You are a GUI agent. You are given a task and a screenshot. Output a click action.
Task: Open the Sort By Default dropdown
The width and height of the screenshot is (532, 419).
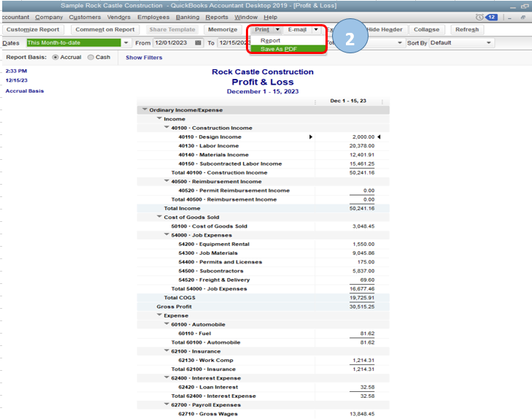click(489, 43)
